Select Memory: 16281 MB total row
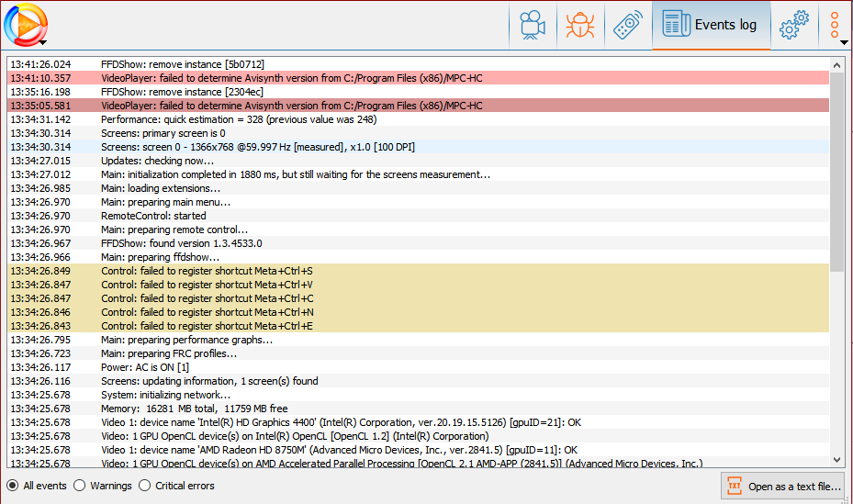Image resolution: width=853 pixels, height=504 pixels. coord(419,409)
